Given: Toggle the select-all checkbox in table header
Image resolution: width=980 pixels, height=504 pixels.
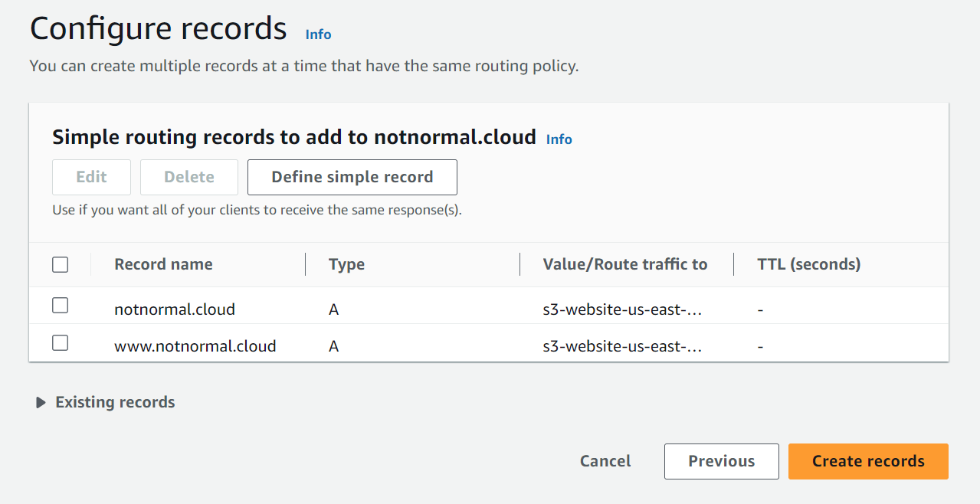Looking at the screenshot, I should [x=60, y=265].
